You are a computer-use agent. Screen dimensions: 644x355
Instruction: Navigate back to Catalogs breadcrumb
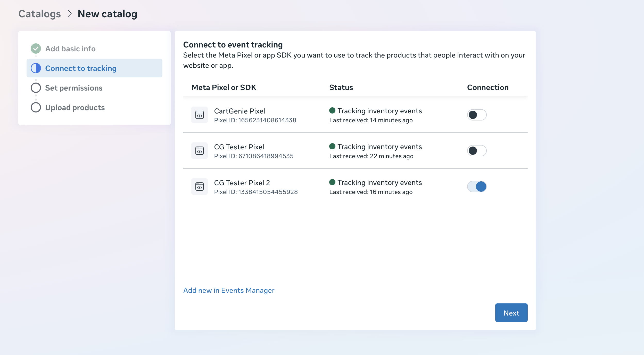(39, 14)
